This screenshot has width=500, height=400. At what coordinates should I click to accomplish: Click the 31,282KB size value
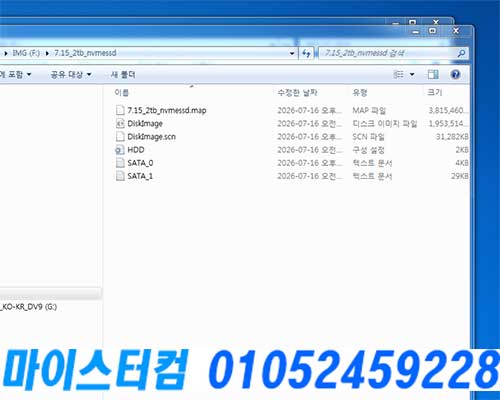[x=452, y=137]
